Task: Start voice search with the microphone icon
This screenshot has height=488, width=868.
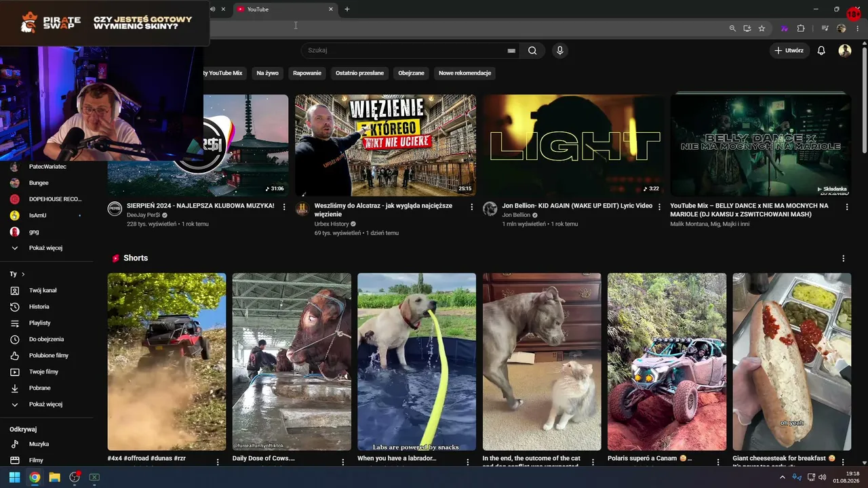Action: [x=559, y=50]
